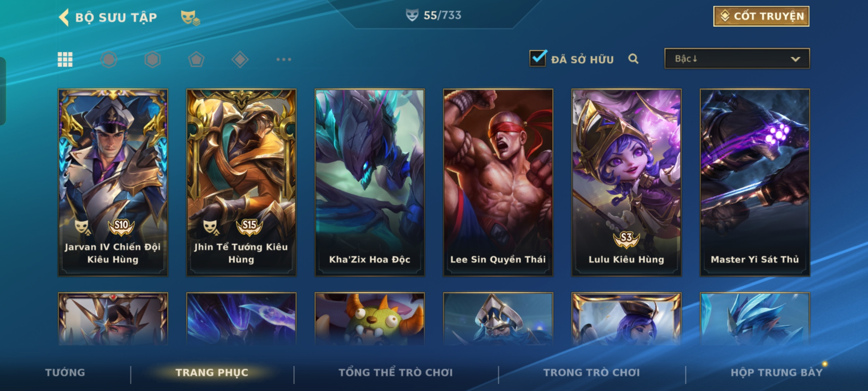Select the pentagon rarity filter icon

coord(196,59)
